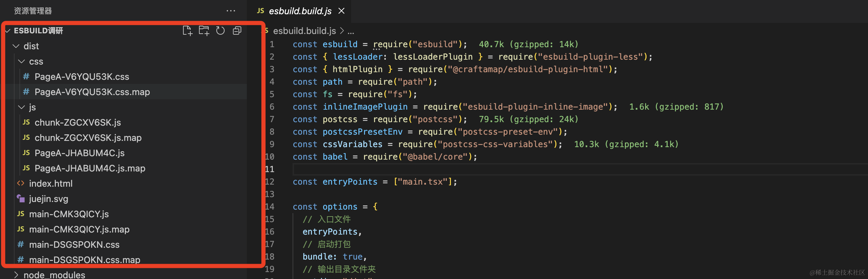Click esbuild.build.js in the breadcrumb
The width and height of the screenshot is (868, 279).
click(304, 31)
